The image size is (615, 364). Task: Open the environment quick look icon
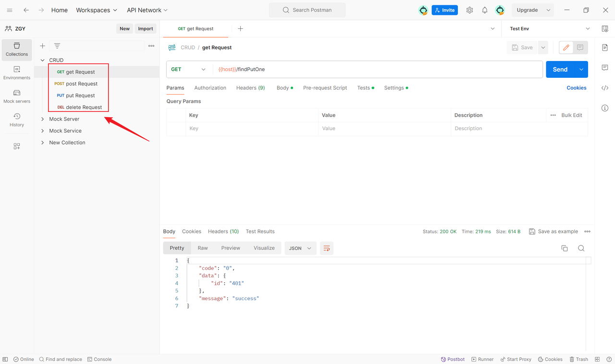pos(605,29)
